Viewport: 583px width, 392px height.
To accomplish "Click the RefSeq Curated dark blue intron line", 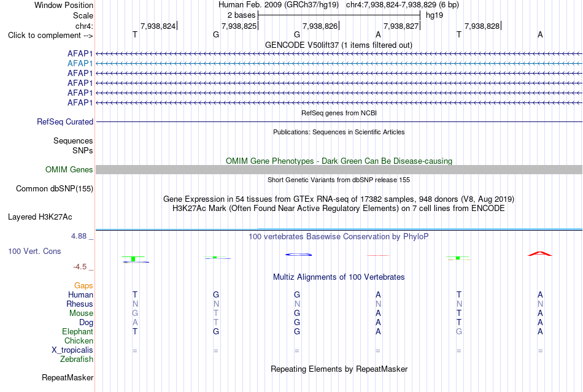I will pyautogui.click(x=339, y=122).
